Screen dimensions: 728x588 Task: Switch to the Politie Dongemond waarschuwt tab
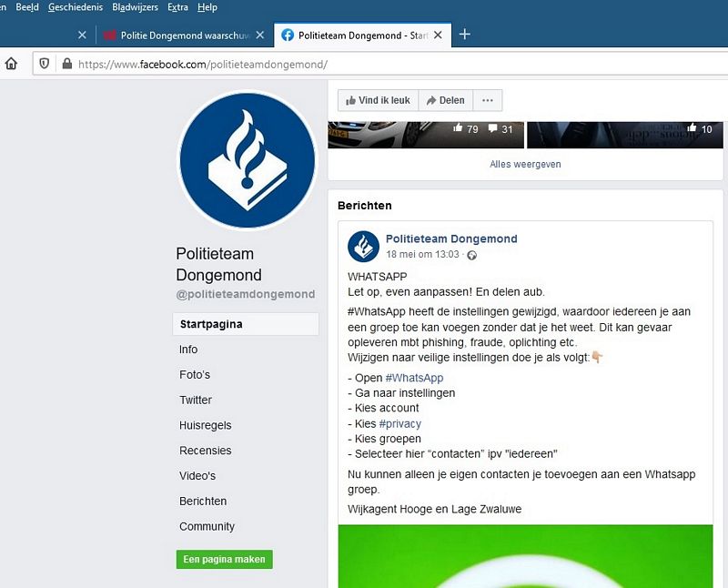[185, 35]
